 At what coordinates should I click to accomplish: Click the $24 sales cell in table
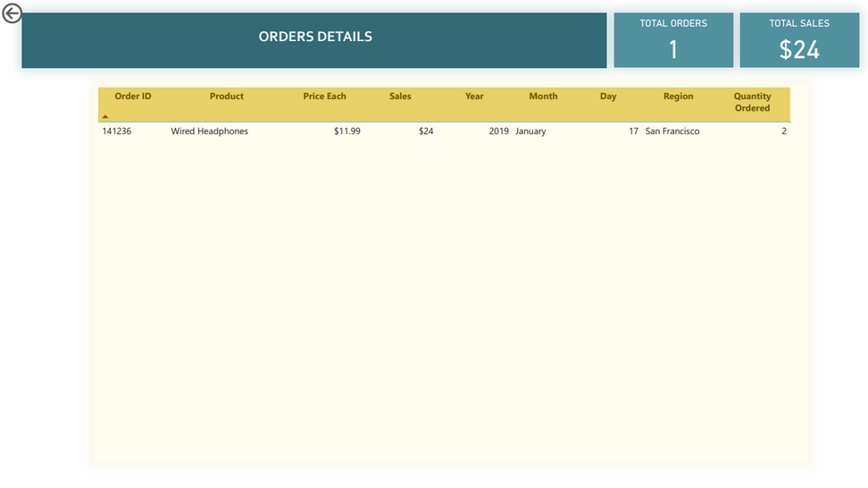(x=426, y=131)
